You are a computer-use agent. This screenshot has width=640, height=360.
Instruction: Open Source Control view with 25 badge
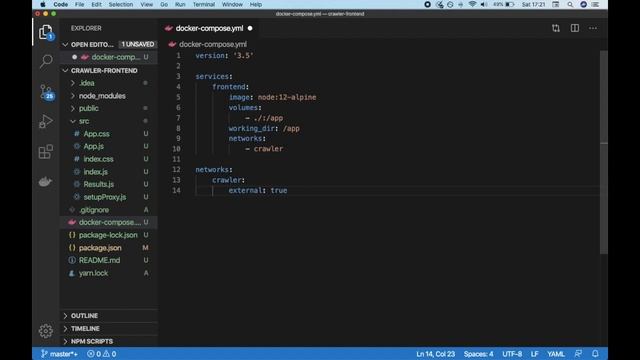pyautogui.click(x=47, y=92)
